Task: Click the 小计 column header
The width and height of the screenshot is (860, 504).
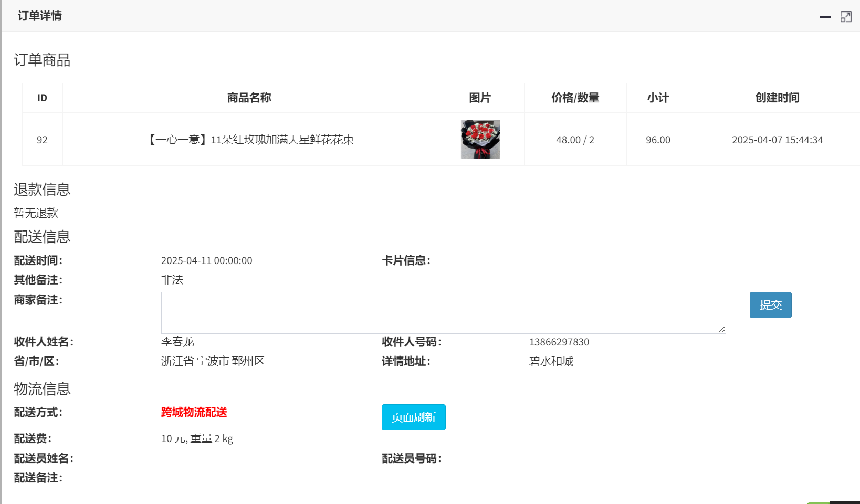Action: [658, 98]
